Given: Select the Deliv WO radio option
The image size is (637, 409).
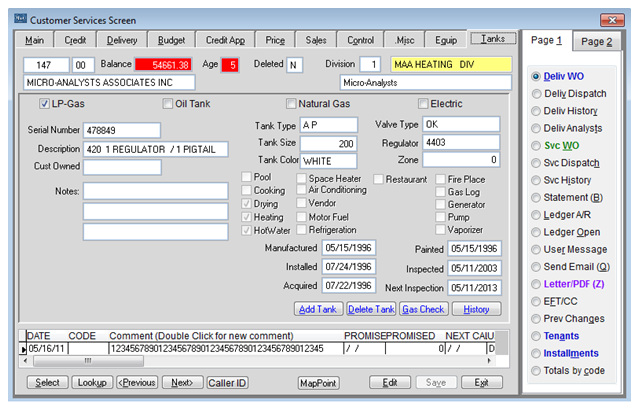Looking at the screenshot, I should (536, 76).
